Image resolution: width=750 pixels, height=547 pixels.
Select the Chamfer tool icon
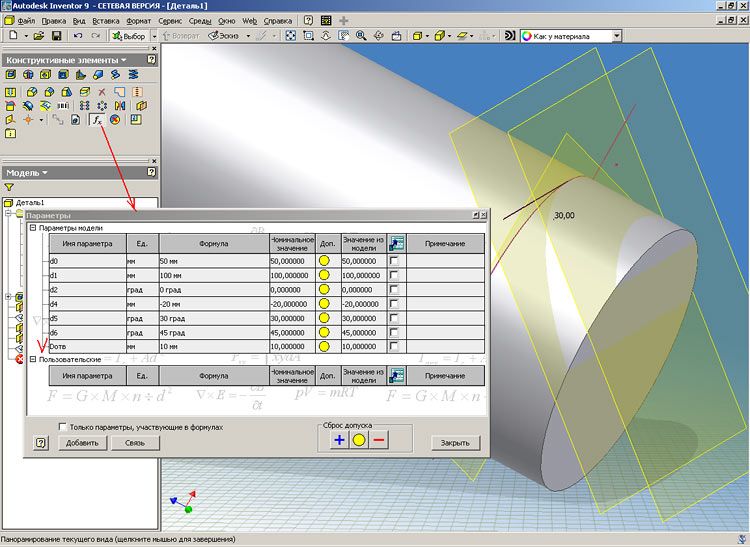(x=49, y=92)
